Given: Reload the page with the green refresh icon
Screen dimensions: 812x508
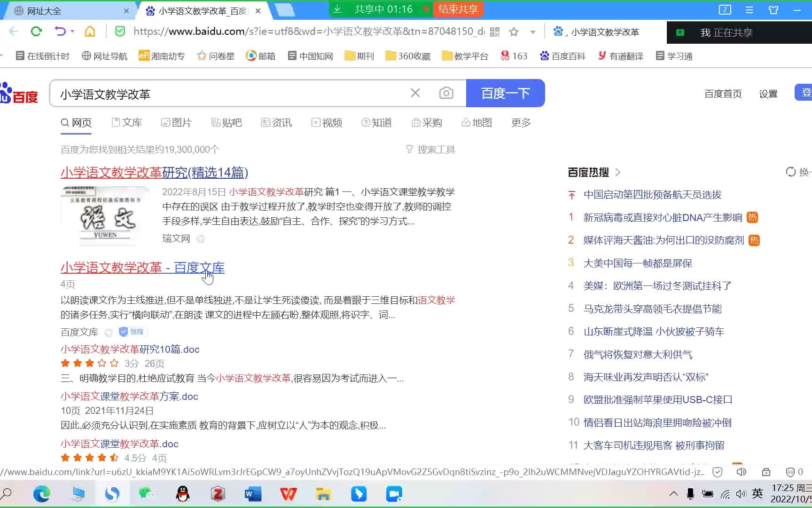Looking at the screenshot, I should click(36, 32).
